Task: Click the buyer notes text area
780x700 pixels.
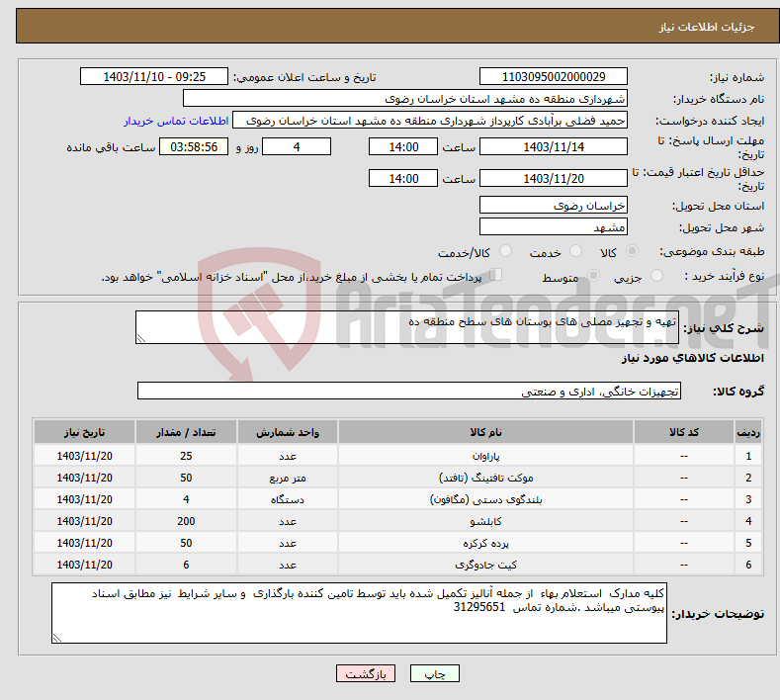Action: click(x=359, y=613)
